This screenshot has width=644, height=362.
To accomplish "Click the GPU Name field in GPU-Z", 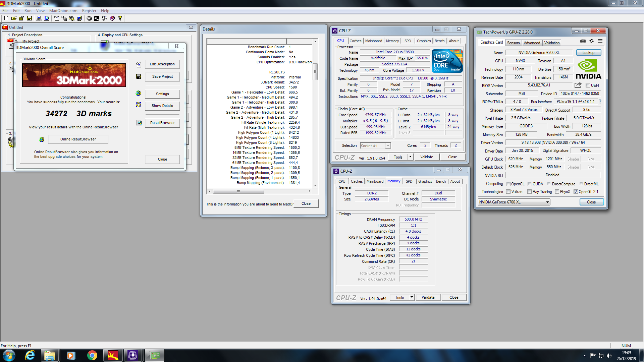I will pyautogui.click(x=539, y=53).
